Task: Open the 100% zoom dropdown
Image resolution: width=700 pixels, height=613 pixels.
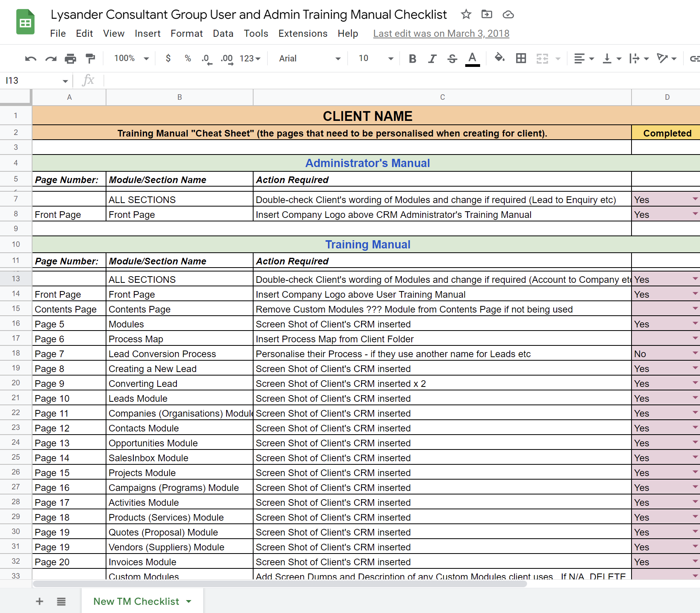Action: 131,59
